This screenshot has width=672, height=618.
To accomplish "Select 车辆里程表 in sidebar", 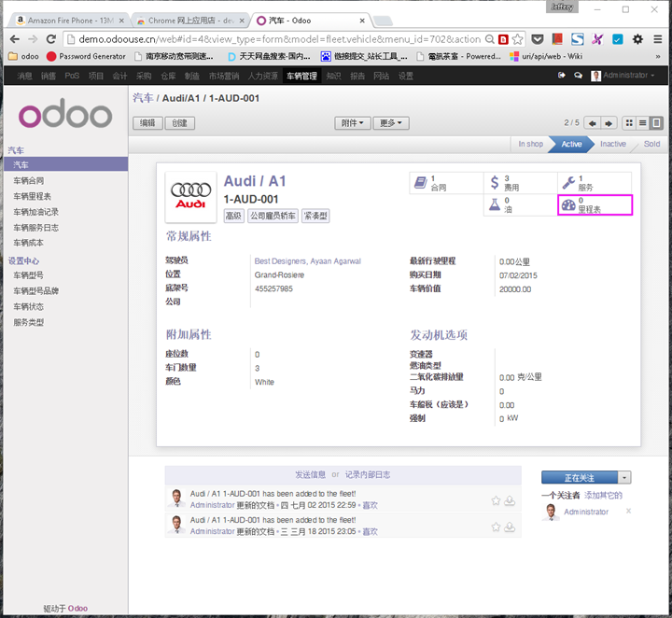I will [x=32, y=196].
